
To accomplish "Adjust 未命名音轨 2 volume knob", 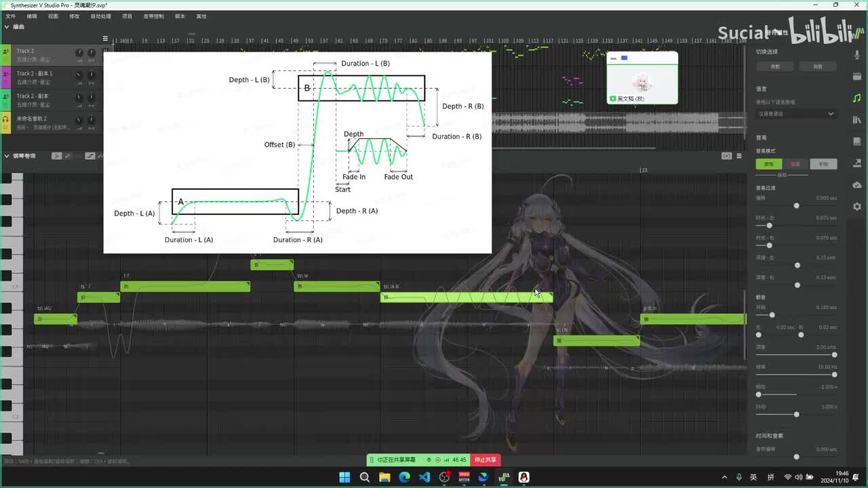I will click(x=79, y=121).
